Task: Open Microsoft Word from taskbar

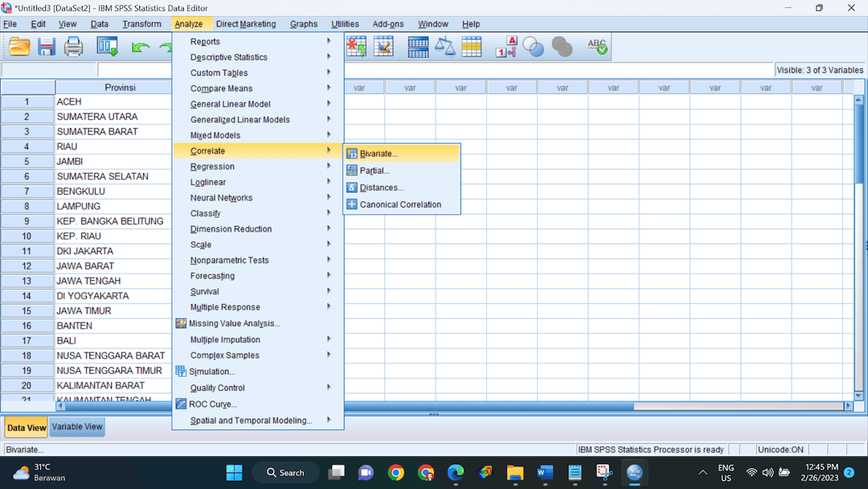Action: click(545, 472)
